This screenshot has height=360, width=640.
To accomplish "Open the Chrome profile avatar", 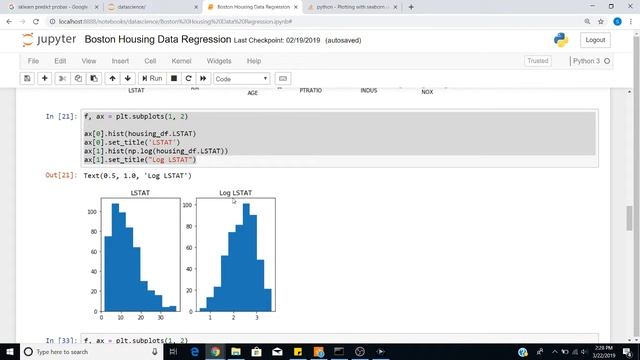I will pyautogui.click(x=617, y=22).
